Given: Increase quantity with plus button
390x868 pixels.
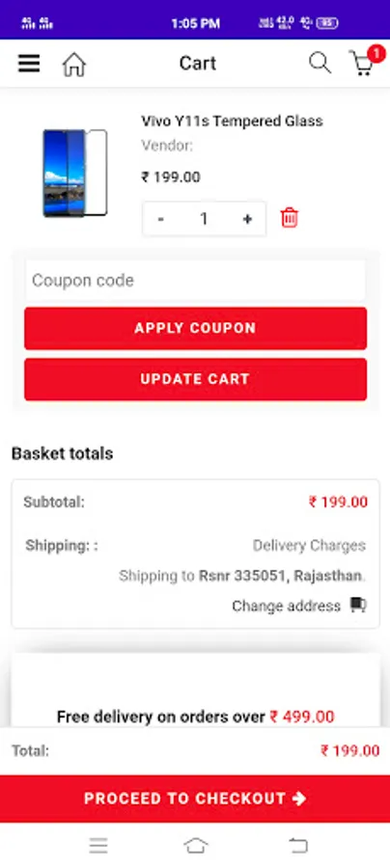Looking at the screenshot, I should click(247, 219).
